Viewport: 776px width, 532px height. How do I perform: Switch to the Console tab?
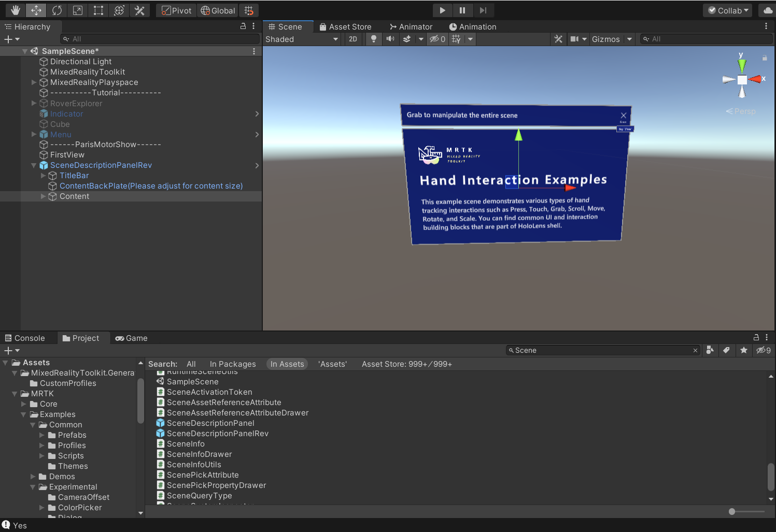click(25, 338)
